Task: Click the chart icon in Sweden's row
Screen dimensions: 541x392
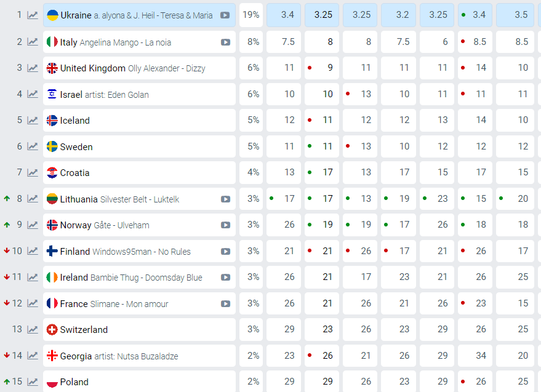Action: 33,146
